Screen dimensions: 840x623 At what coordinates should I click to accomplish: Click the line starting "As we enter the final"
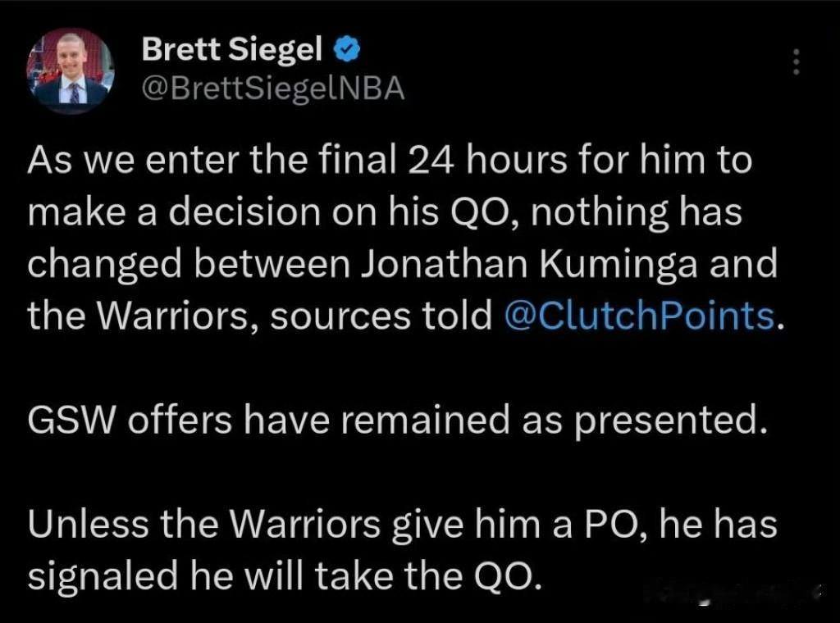[390, 160]
